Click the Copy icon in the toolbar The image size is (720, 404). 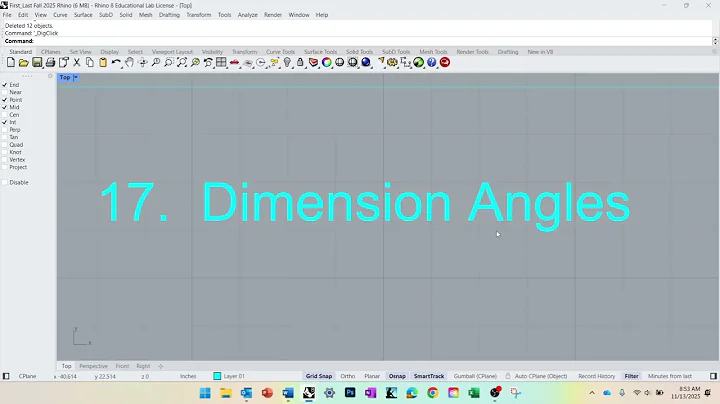pyautogui.click(x=90, y=62)
